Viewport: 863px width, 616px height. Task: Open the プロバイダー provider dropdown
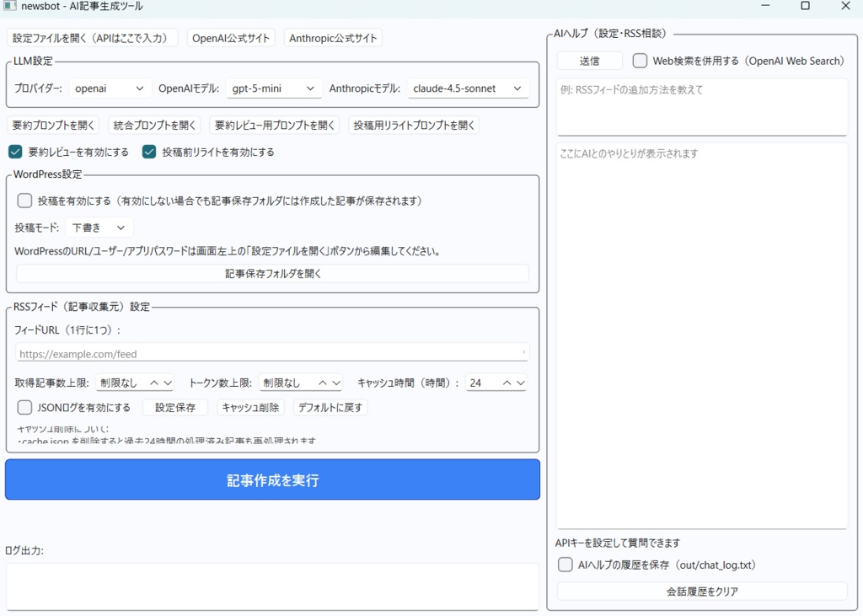tap(110, 88)
